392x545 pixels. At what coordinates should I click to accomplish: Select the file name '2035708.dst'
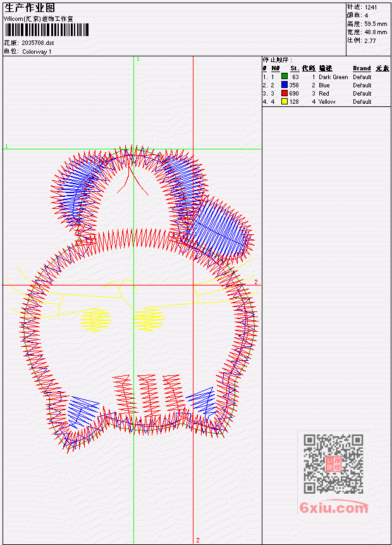[x=38, y=43]
